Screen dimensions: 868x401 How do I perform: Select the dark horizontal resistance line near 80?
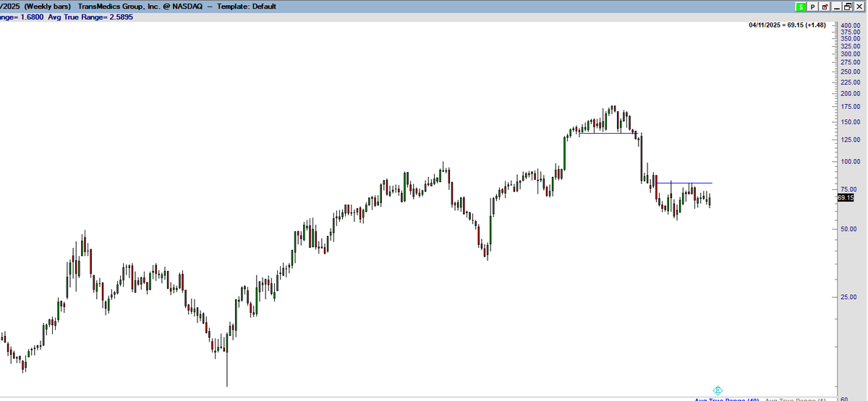[684, 183]
